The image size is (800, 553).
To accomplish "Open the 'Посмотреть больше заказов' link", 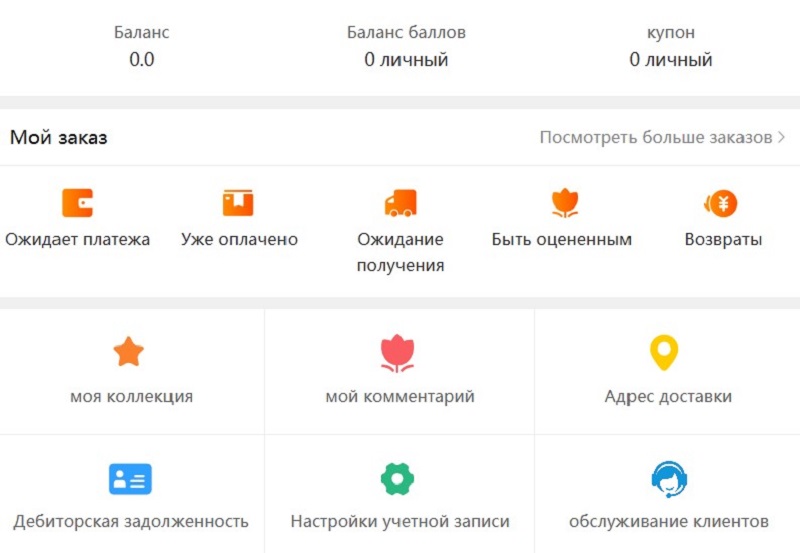I will click(x=656, y=137).
